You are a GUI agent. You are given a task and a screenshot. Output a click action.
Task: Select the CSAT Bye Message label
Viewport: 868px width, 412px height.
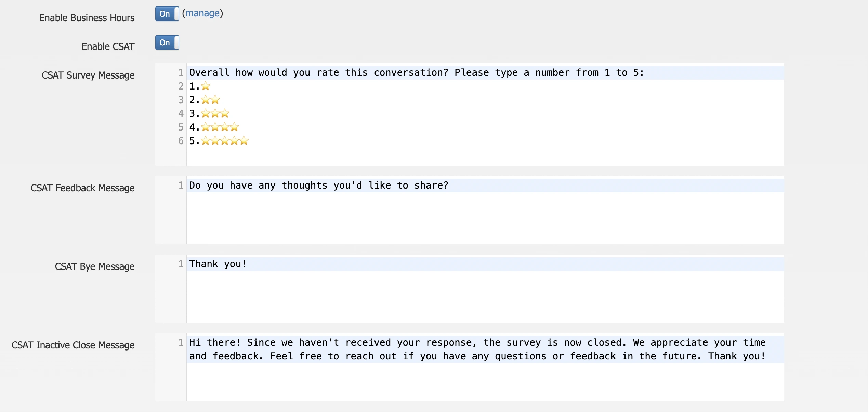tap(95, 266)
